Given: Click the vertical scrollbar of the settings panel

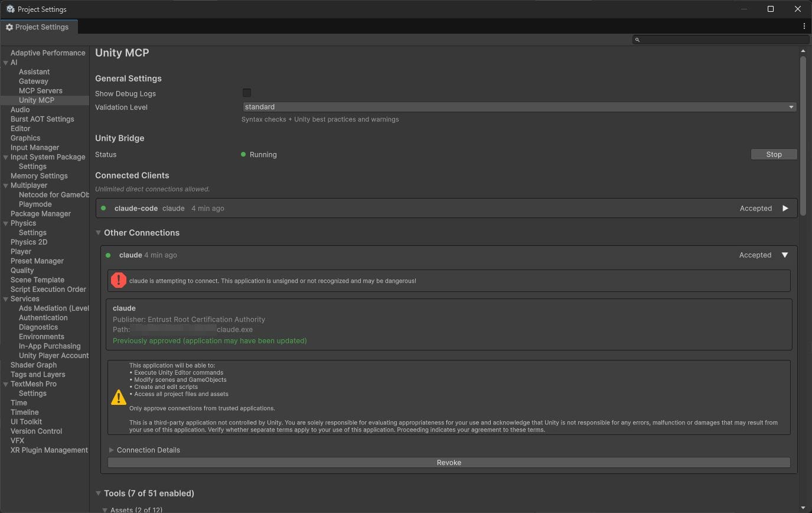Looking at the screenshot, I should [x=803, y=136].
